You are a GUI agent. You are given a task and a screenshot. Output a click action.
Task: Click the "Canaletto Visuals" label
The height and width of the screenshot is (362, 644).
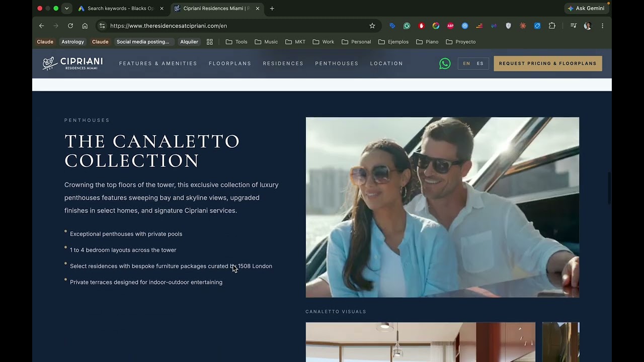click(336, 312)
